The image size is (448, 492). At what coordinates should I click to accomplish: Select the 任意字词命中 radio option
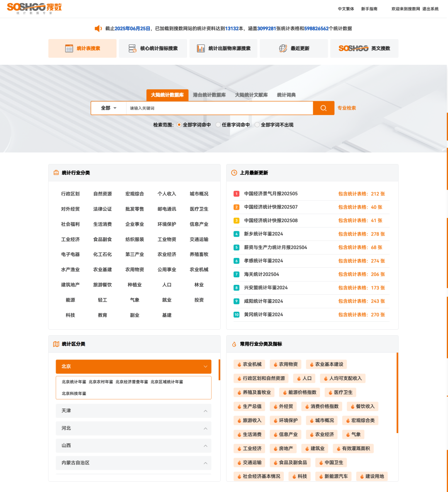pyautogui.click(x=218, y=125)
